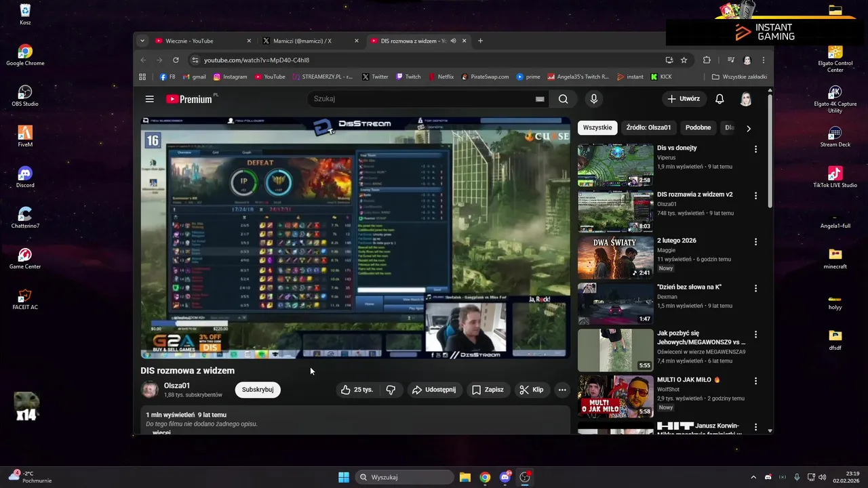This screenshot has width=868, height=488.
Task: Open the Chrome apps grid in bookmarks bar
Action: (143, 77)
